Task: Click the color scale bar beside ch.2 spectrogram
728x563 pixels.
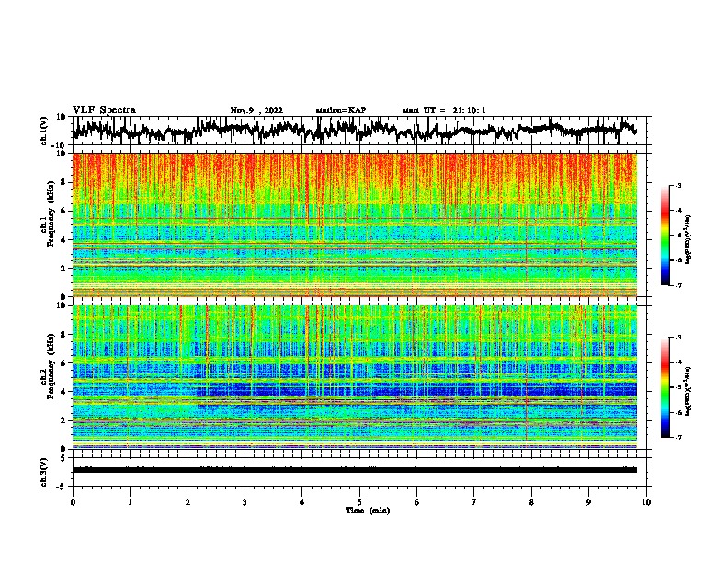Action: tap(665, 387)
